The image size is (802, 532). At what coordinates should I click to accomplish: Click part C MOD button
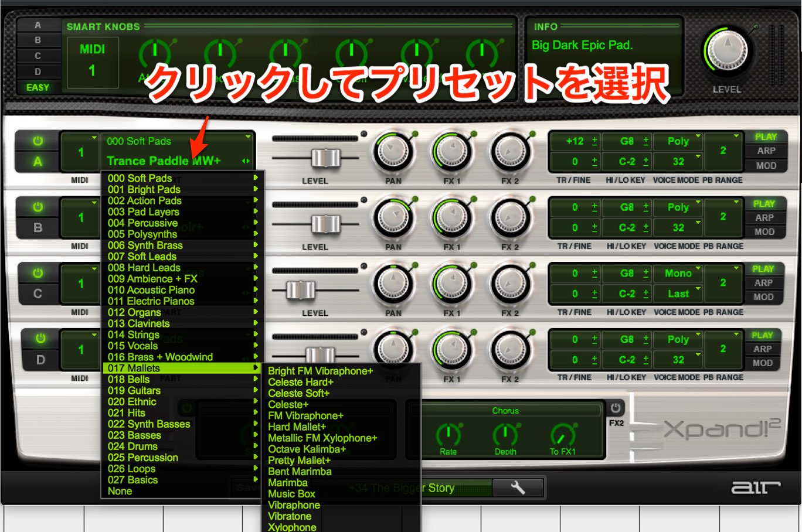(x=763, y=297)
